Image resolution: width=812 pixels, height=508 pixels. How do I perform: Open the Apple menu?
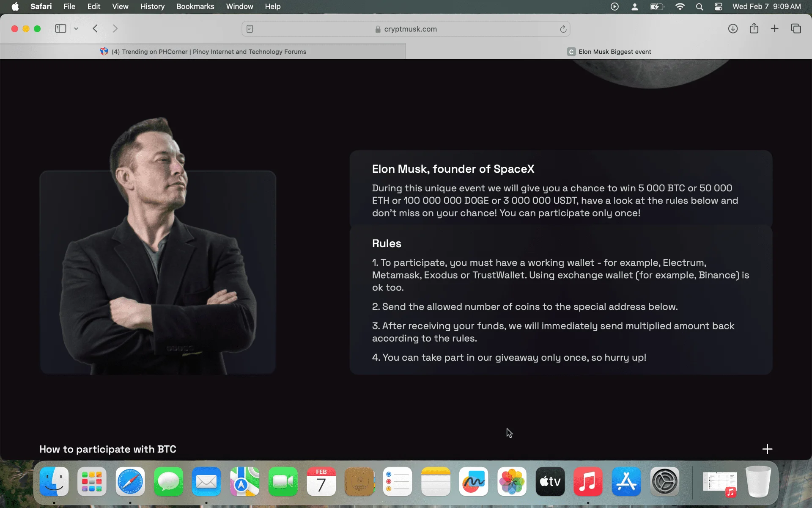[15, 6]
